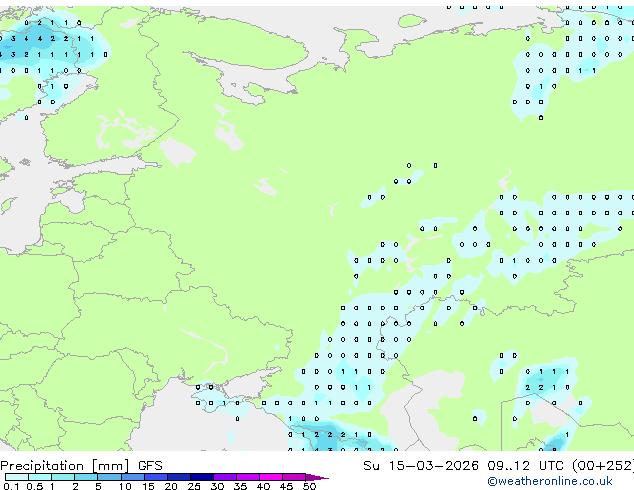
Task: Click the 25–30 mm dark blue swatch
Action: pyautogui.click(x=201, y=477)
